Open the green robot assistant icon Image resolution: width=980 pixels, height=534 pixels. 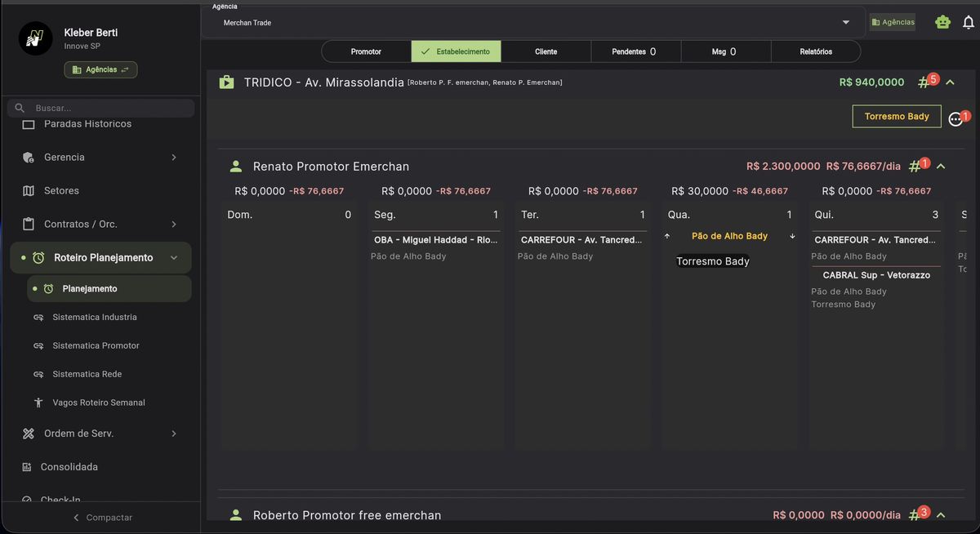click(x=942, y=22)
